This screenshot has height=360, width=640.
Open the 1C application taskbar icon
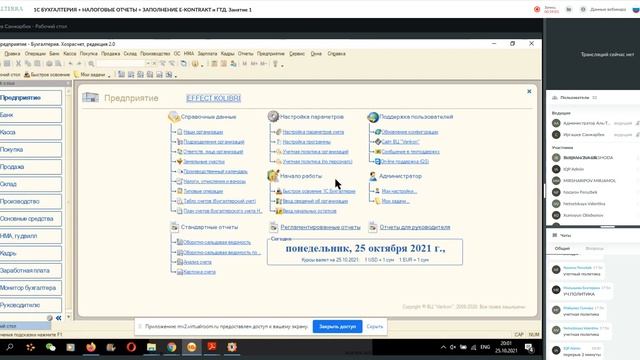191,347
